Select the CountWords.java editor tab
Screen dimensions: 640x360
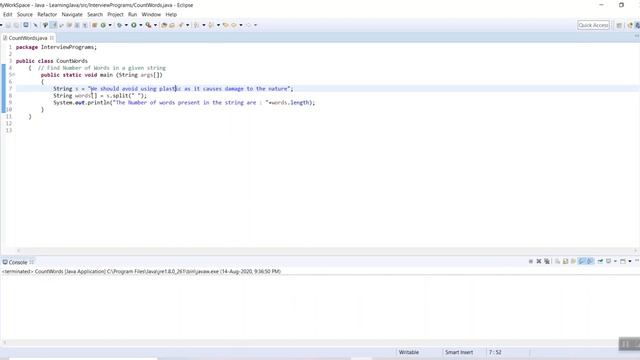[28, 38]
